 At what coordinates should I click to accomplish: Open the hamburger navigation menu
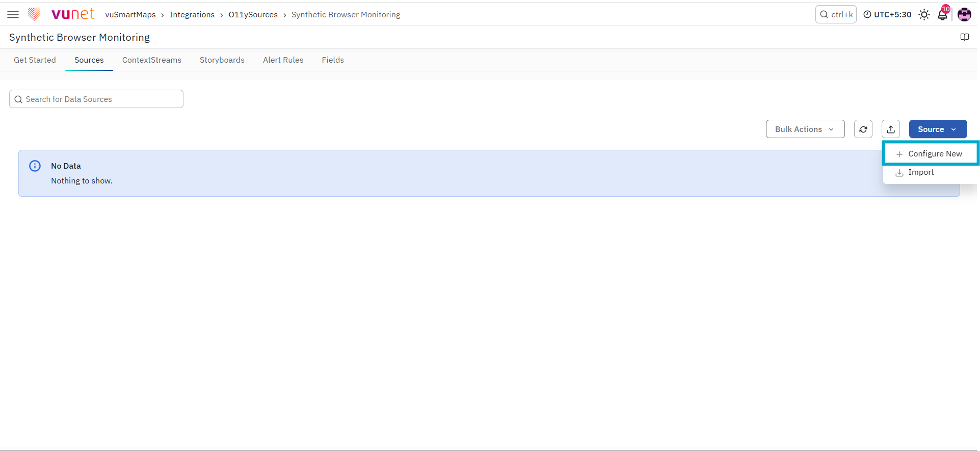[13, 15]
